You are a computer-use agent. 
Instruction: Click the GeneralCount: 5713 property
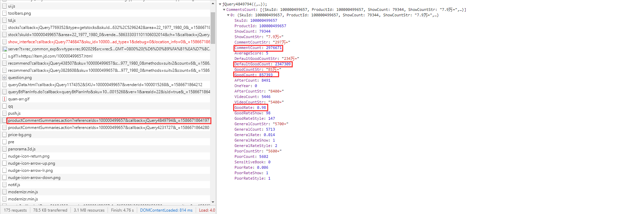(x=255, y=129)
